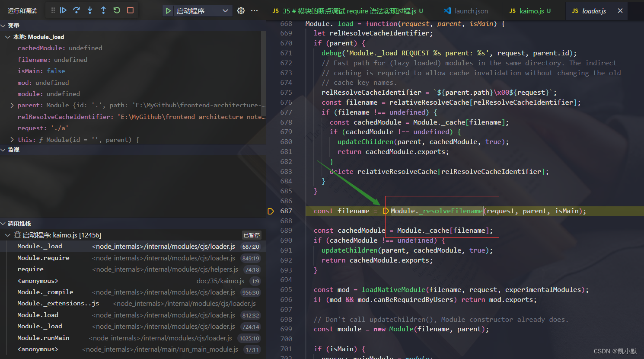The width and height of the screenshot is (644, 359).
Task: Step out of the current function
Action: pos(103,10)
